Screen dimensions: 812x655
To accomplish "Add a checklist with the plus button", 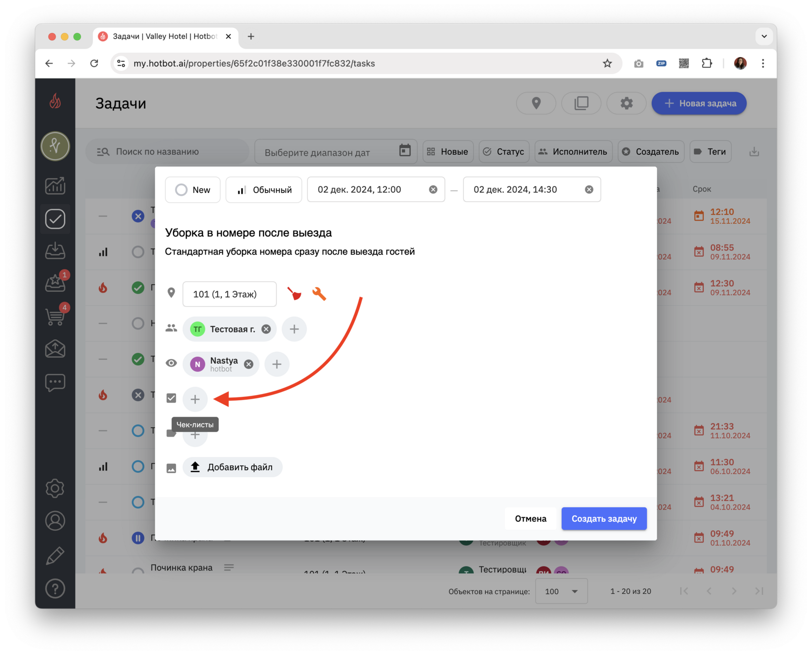I will click(x=195, y=399).
